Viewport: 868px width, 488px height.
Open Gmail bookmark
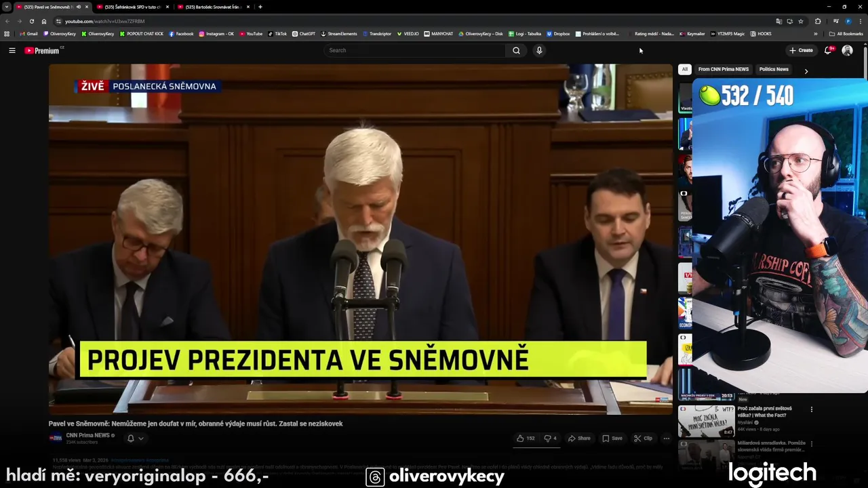coord(28,33)
